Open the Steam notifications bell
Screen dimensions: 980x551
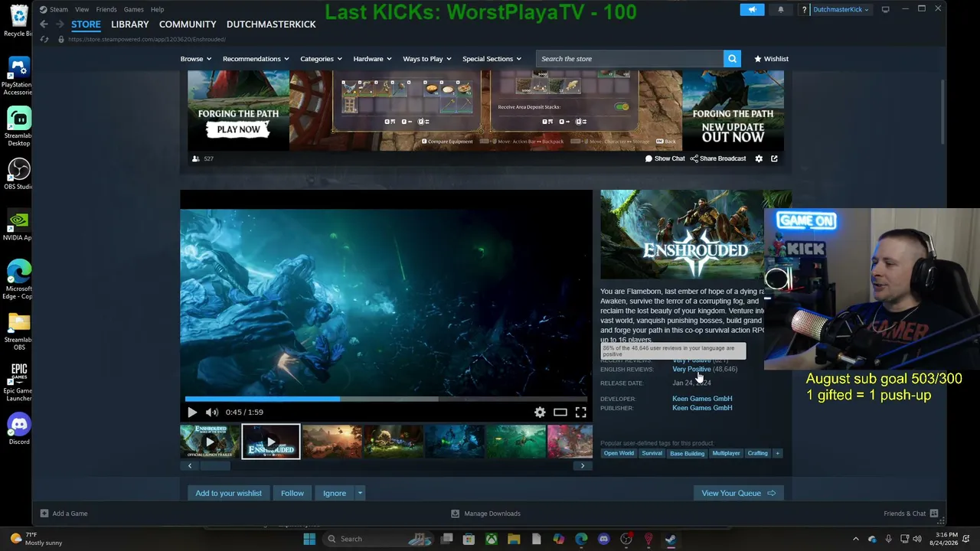click(x=781, y=9)
